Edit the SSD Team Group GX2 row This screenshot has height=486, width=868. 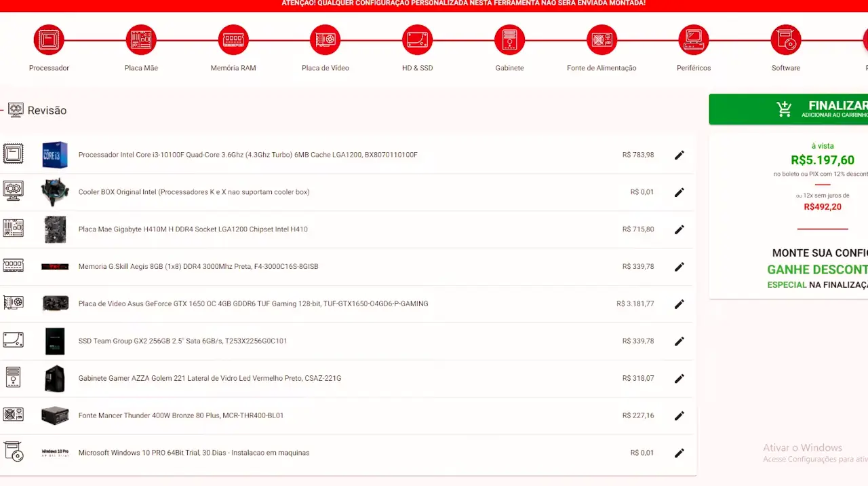point(679,341)
